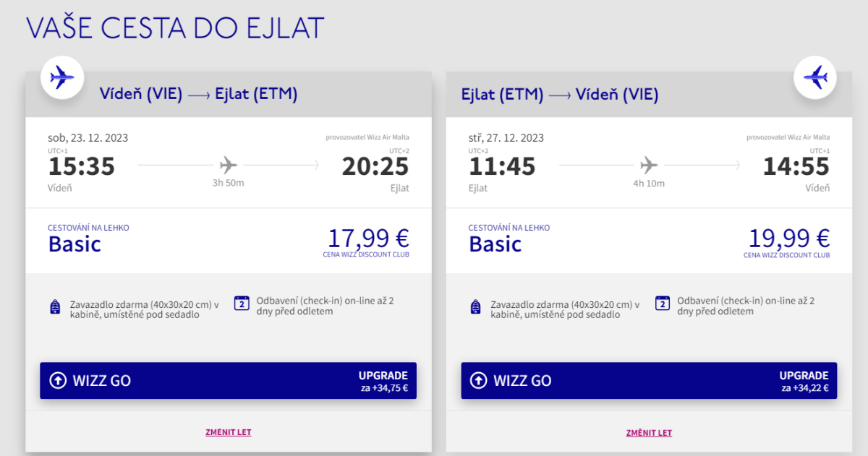
Task: Click the calendar check-in icon on the return card
Action: (663, 304)
